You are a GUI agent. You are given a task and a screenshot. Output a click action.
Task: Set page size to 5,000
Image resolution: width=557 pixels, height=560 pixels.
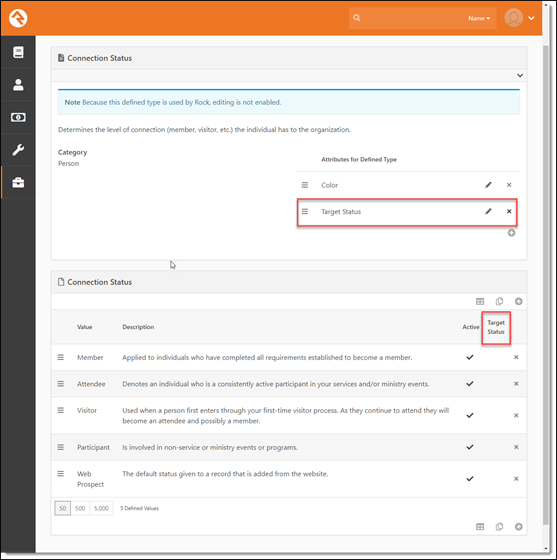pyautogui.click(x=101, y=508)
